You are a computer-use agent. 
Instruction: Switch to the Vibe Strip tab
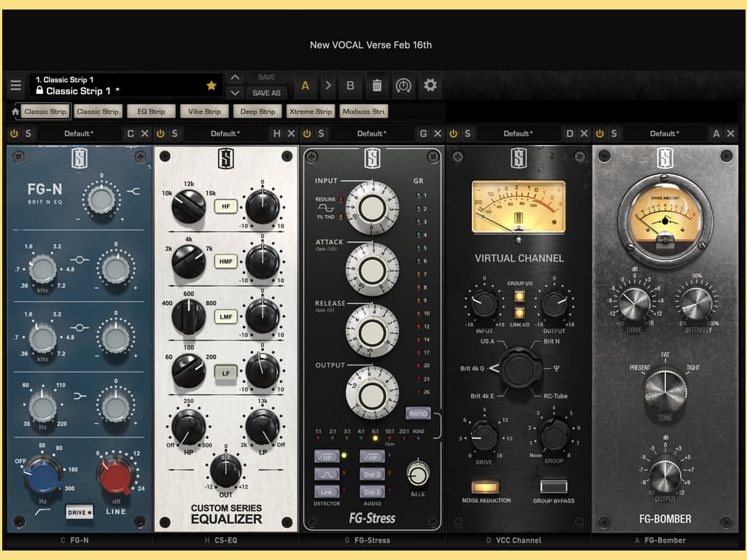tap(204, 112)
